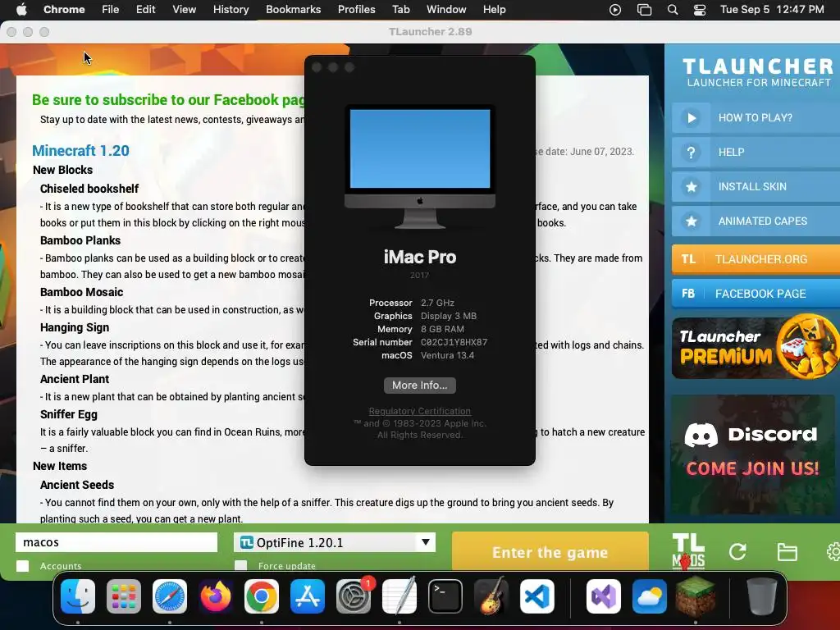
Task: Open the Minecraft grass block Dock icon
Action: point(696,596)
